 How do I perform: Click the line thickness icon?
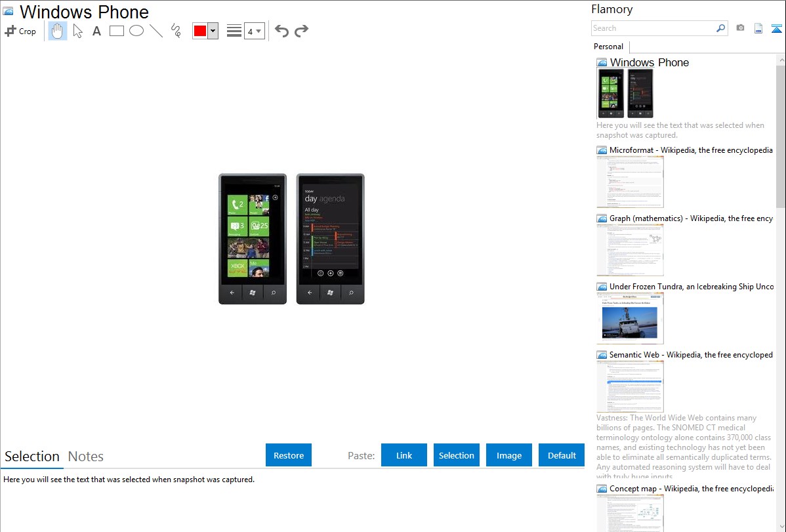coord(234,31)
